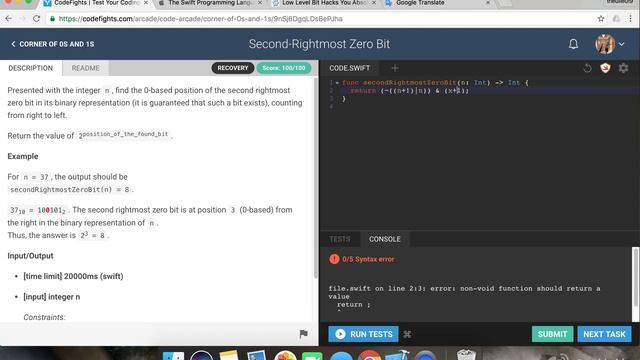Click the RUN TESTS button
The image size is (640, 360).
(363, 334)
